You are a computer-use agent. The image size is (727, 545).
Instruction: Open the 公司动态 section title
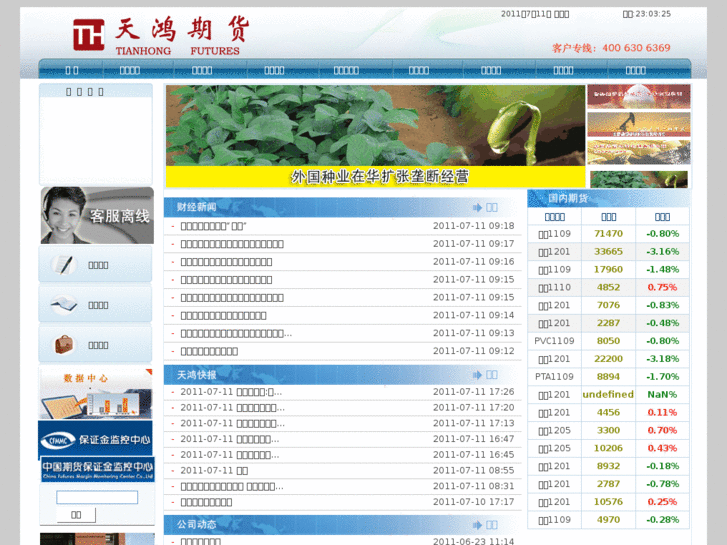tap(197, 525)
